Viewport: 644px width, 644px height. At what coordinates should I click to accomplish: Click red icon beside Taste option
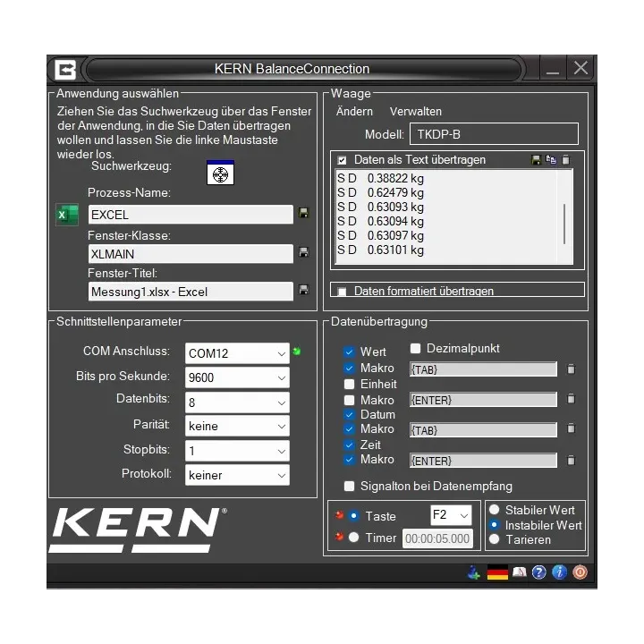click(339, 514)
